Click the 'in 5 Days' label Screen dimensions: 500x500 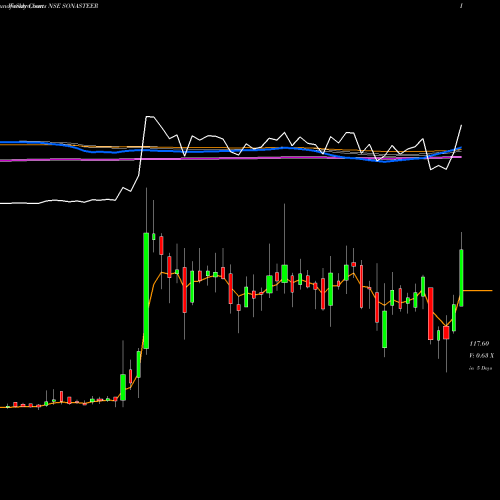(x=480, y=368)
